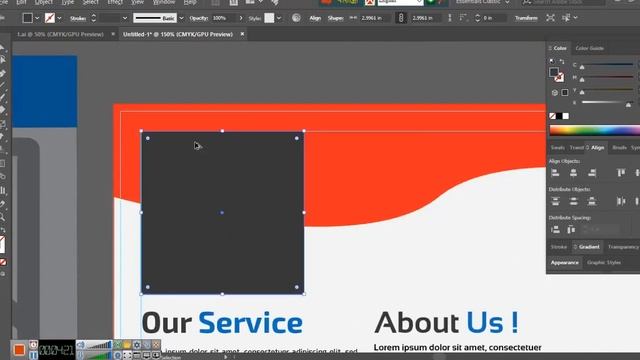Click Horizontal Distribute Left icon
The width and height of the screenshot is (640, 360).
(621, 201)
